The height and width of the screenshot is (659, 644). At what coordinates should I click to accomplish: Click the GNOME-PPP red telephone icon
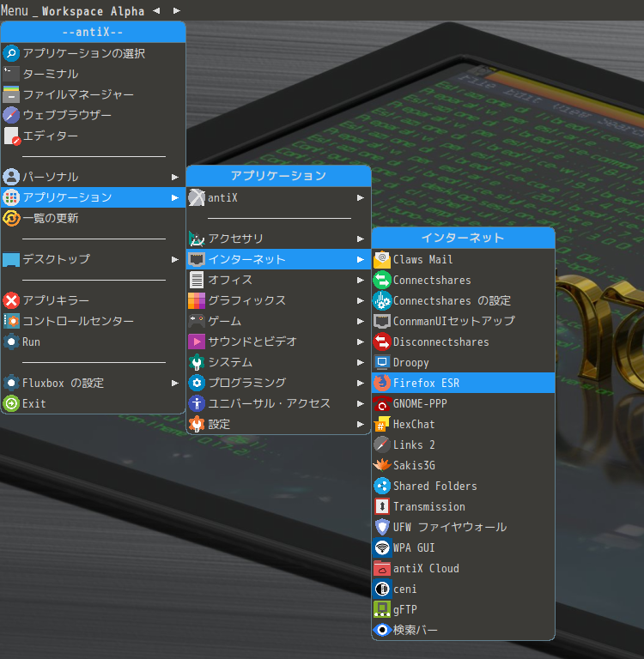click(x=382, y=403)
